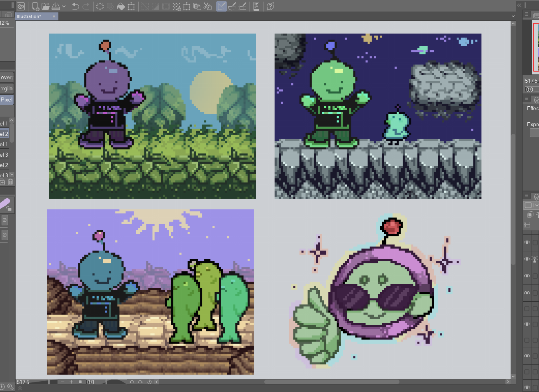This screenshot has height=392, width=539.
Task: Toggle visibility eye of the topmost layer
Action: point(527,243)
